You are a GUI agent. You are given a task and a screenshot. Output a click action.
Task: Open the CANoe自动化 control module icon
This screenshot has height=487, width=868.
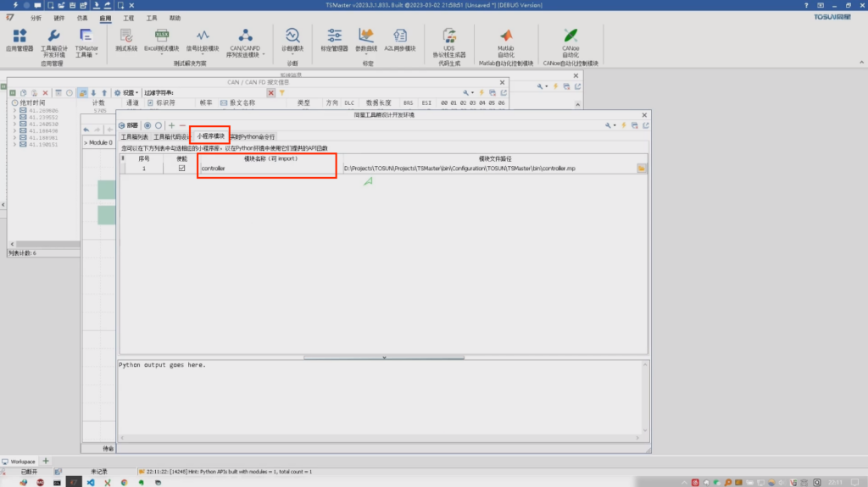pos(570,39)
